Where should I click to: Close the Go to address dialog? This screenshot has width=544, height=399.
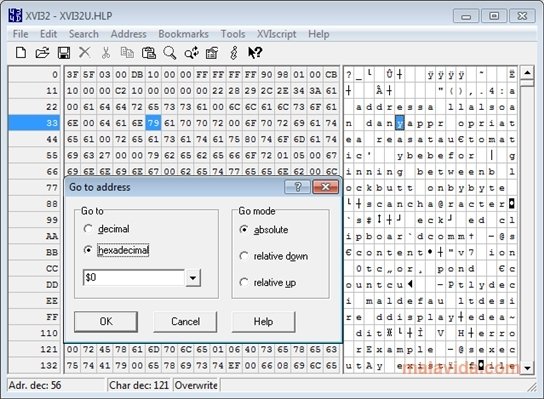click(325, 187)
